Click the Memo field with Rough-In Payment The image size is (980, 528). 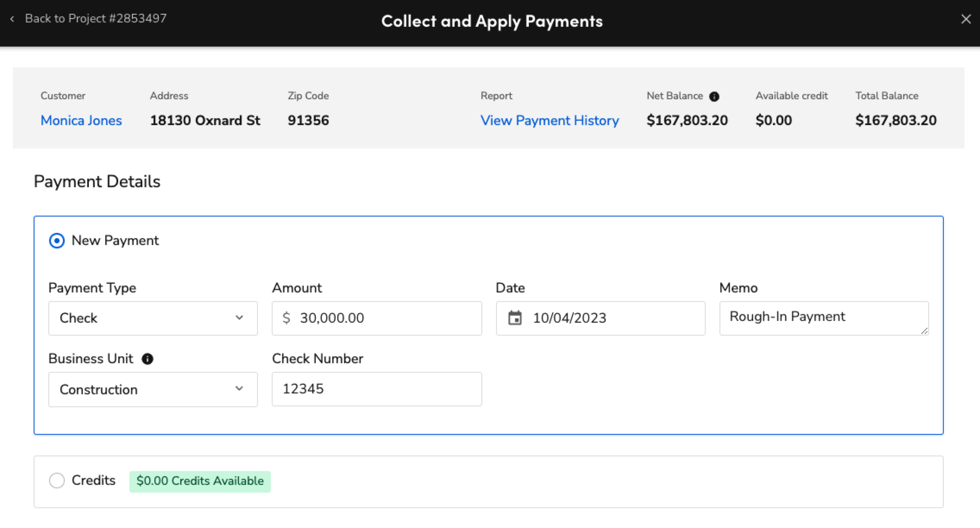pos(824,318)
